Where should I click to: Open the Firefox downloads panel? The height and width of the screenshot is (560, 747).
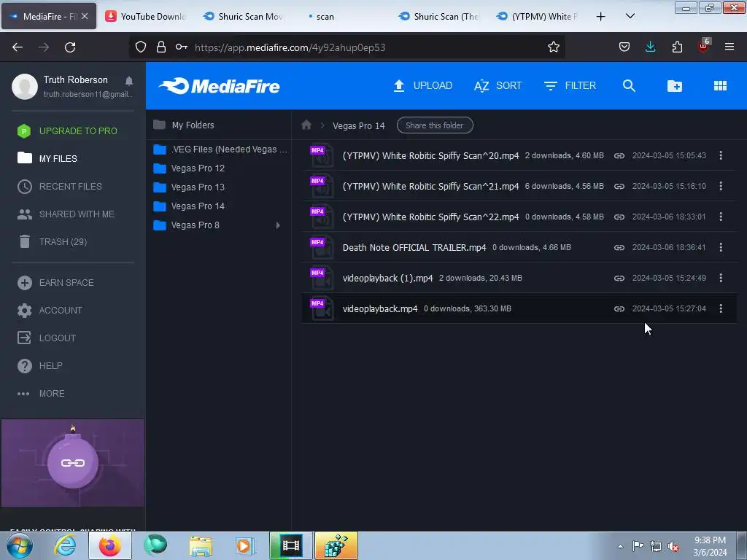click(650, 47)
